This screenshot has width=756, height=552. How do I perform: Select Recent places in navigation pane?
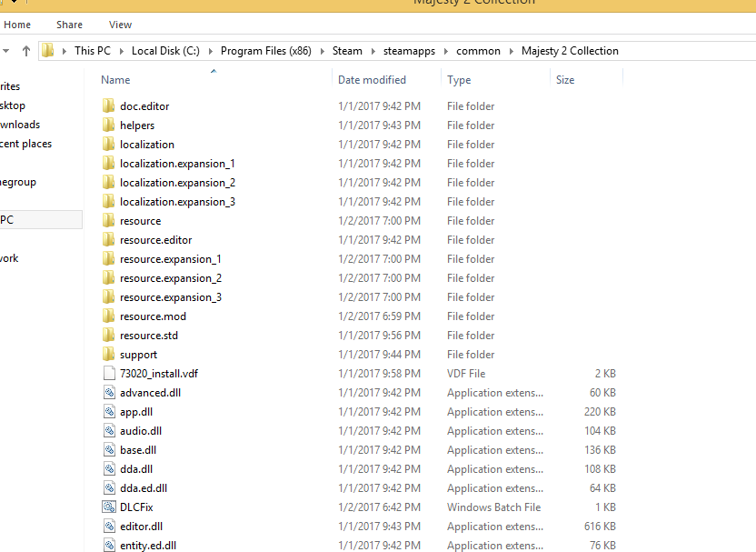click(25, 144)
